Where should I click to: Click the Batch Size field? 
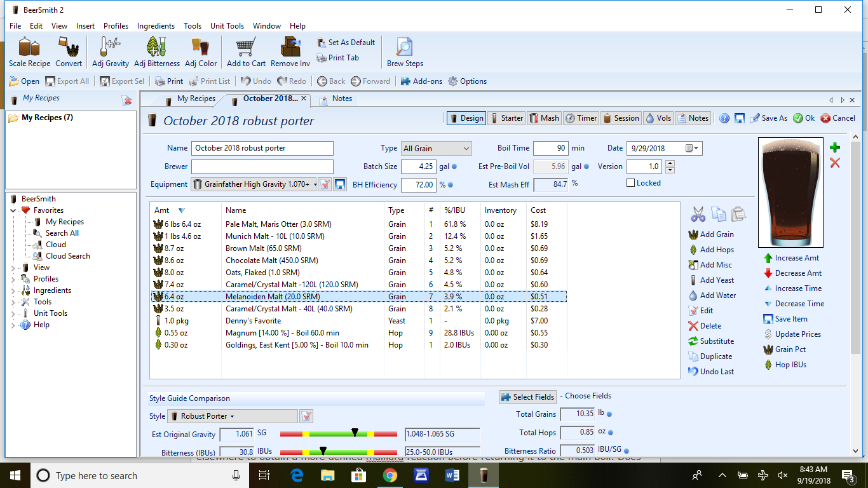[418, 166]
